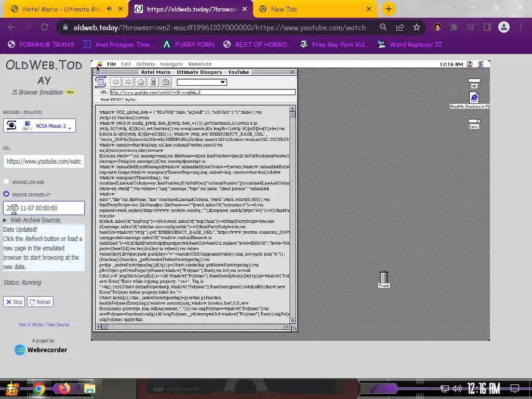Click the archive date input field
This screenshot has width=532, height=399.
pyautogui.click(x=44, y=208)
